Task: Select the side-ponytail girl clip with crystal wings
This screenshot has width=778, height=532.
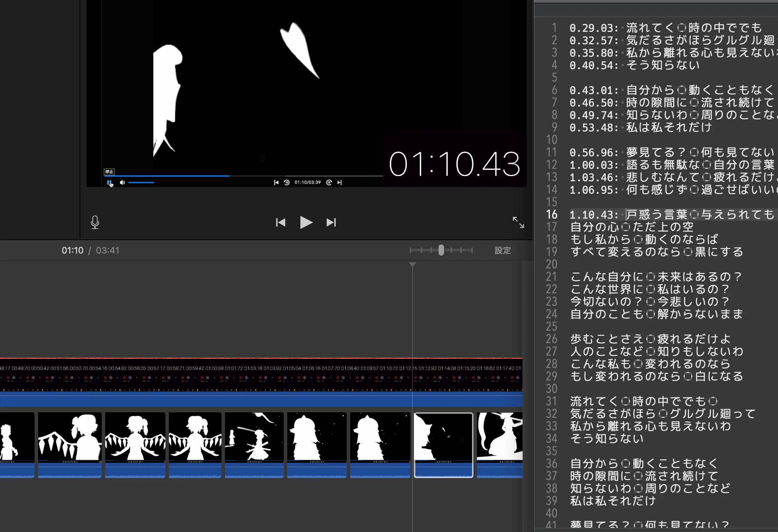Action: coord(70,445)
